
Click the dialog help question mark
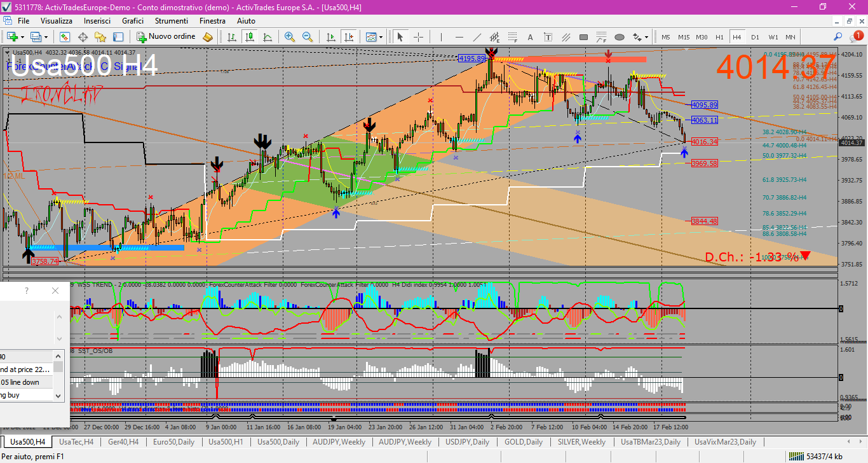[x=26, y=291]
